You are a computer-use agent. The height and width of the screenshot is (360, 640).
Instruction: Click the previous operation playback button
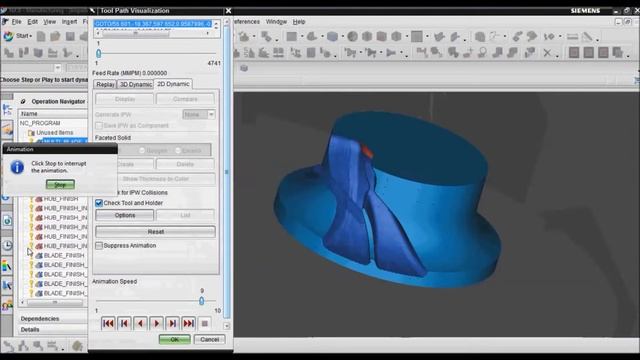[x=124, y=324]
